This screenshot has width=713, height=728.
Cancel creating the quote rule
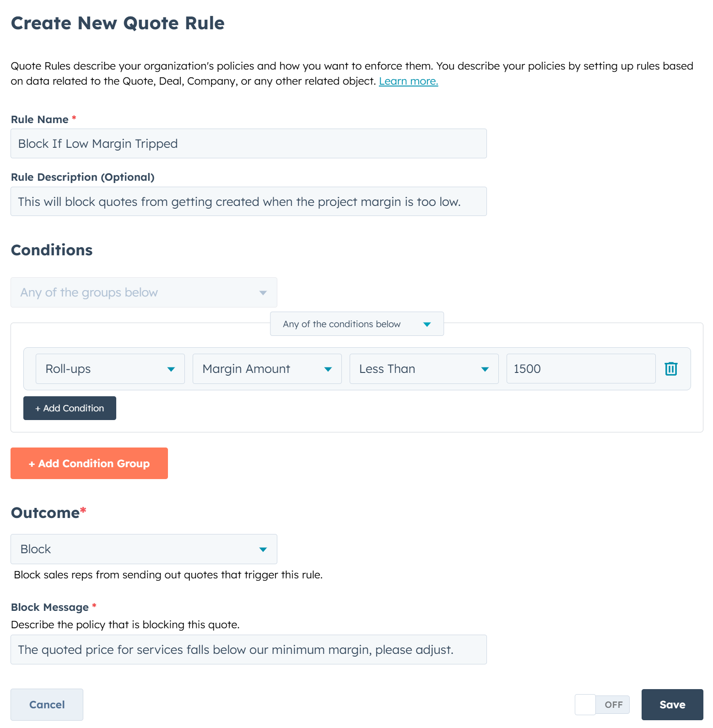pyautogui.click(x=46, y=705)
